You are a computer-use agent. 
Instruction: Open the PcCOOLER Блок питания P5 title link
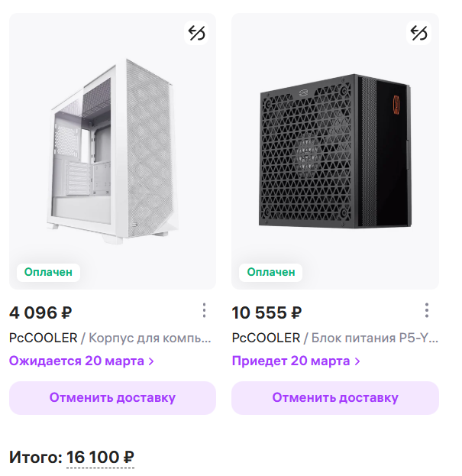tap(335, 338)
